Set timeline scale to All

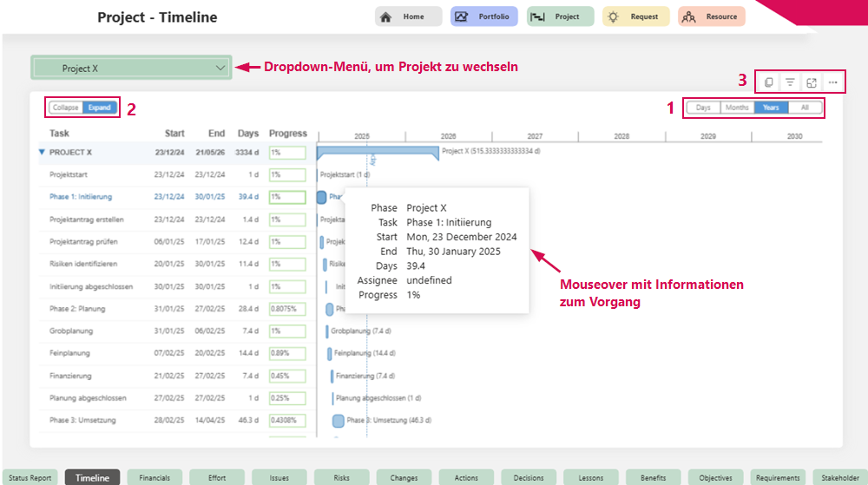pos(805,108)
